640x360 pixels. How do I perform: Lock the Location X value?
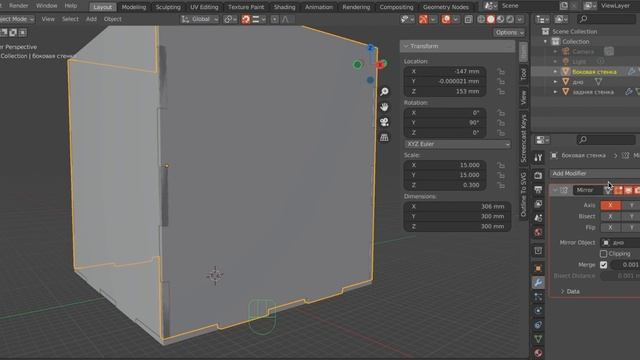501,71
